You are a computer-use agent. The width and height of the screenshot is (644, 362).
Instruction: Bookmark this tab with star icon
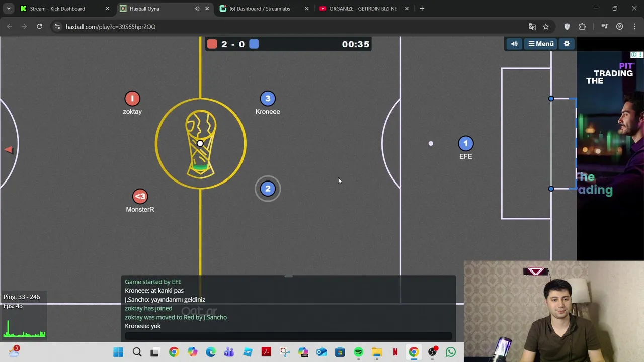[x=546, y=27]
